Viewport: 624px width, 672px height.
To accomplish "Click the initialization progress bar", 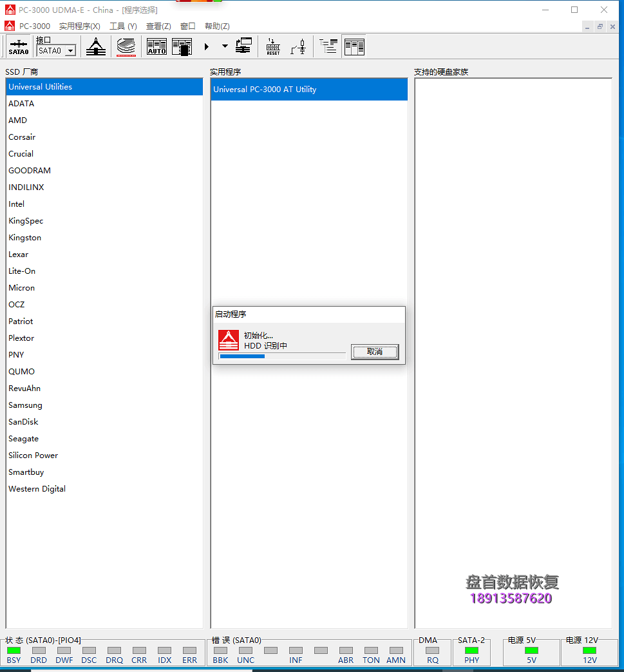I will click(282, 356).
